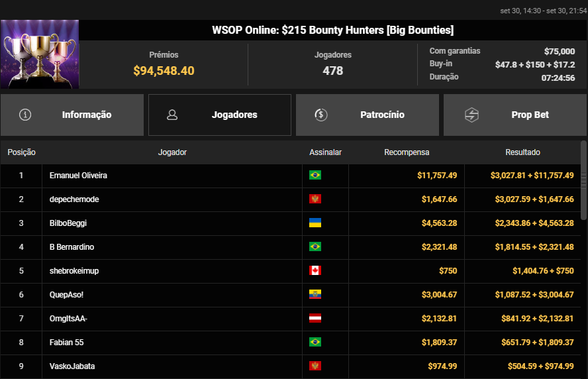Click Emanuel Oliveira's Brazil flag icon
The image size is (588, 379).
click(x=315, y=176)
